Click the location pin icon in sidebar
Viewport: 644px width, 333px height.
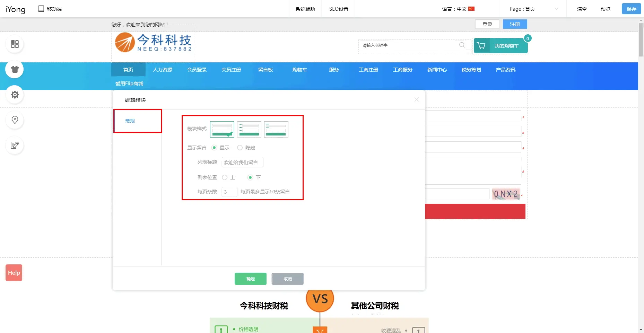[15, 120]
